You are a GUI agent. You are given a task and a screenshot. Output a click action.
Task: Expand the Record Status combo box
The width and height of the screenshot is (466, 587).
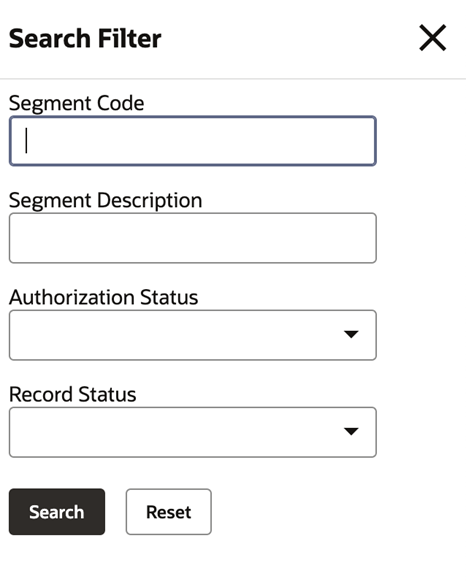tap(193, 432)
